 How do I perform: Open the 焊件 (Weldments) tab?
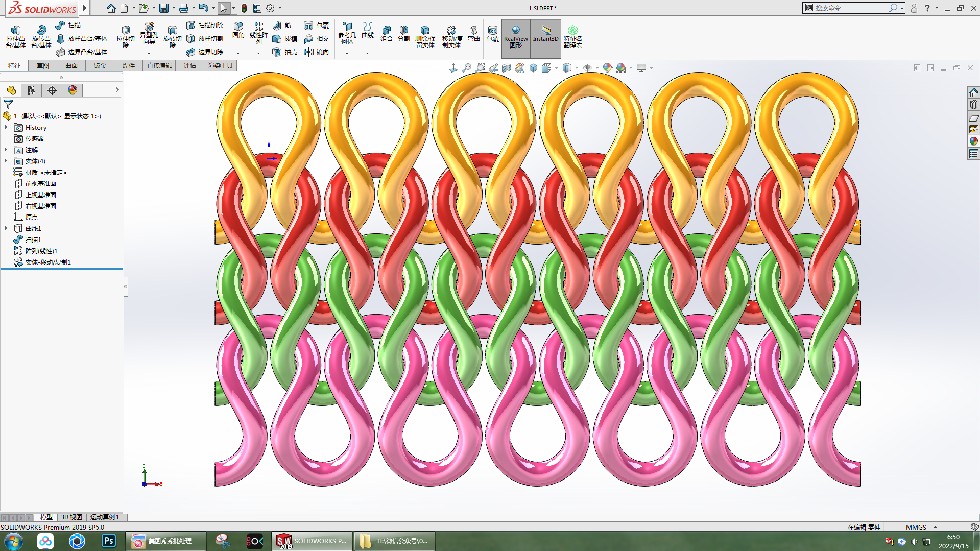coord(129,65)
